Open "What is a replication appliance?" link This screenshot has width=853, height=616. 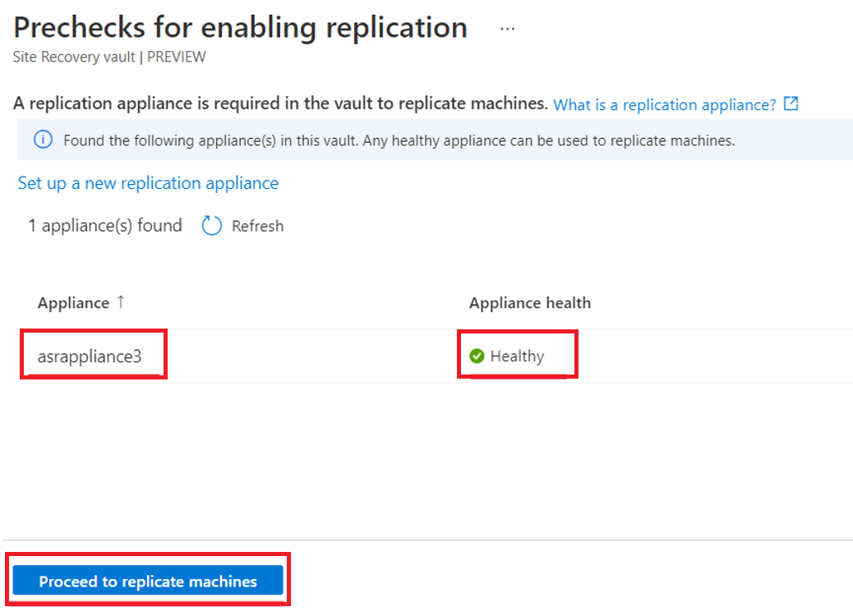(x=664, y=105)
